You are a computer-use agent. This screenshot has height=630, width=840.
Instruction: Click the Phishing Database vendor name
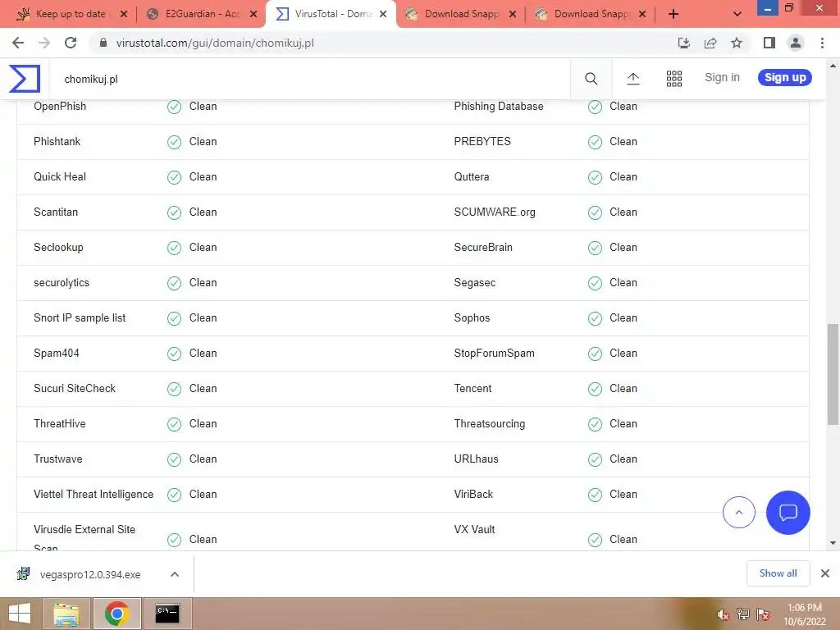[x=499, y=106]
